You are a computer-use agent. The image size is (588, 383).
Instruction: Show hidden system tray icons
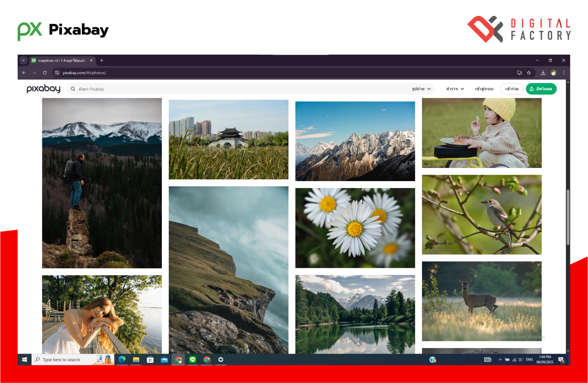500,359
